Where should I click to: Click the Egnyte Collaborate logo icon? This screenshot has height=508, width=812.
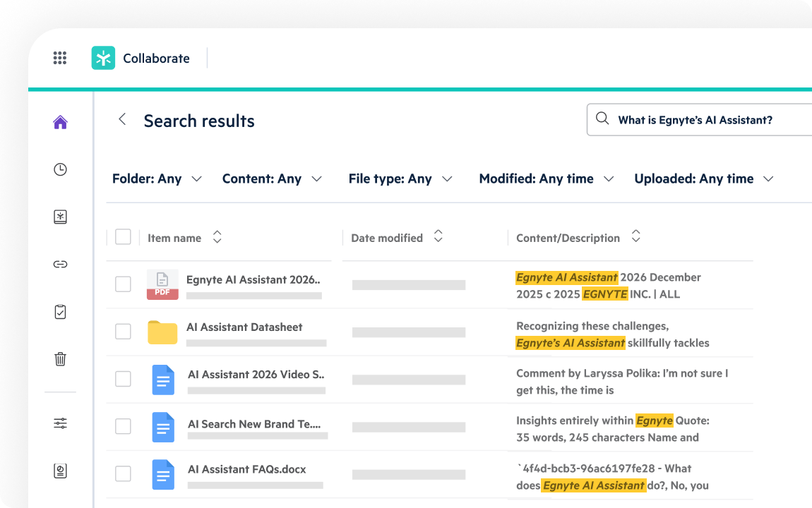point(104,58)
